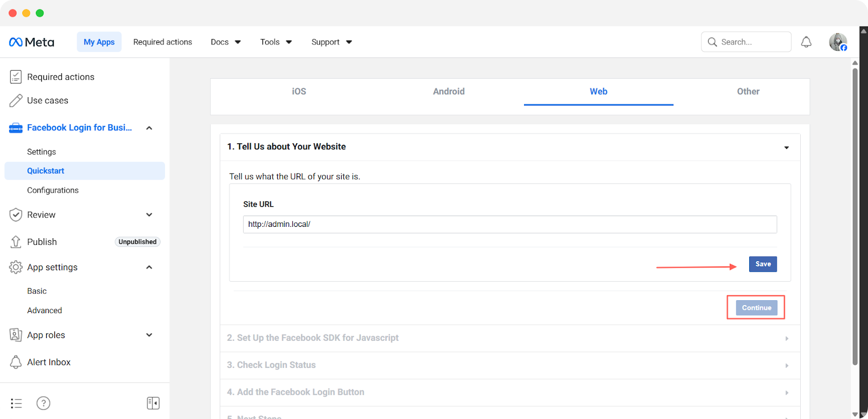
Task: Click the list icon in sidebar footer
Action: coord(16,403)
